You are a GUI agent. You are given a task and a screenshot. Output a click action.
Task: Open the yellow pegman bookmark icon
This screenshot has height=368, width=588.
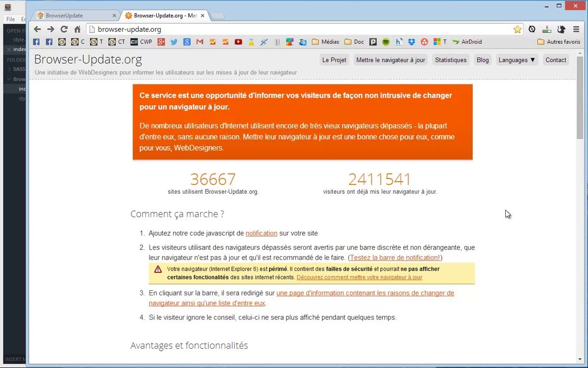251,42
